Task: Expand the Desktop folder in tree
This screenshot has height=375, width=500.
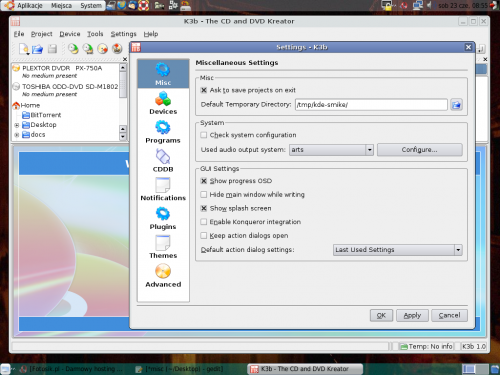Action: pyautogui.click(x=17, y=125)
